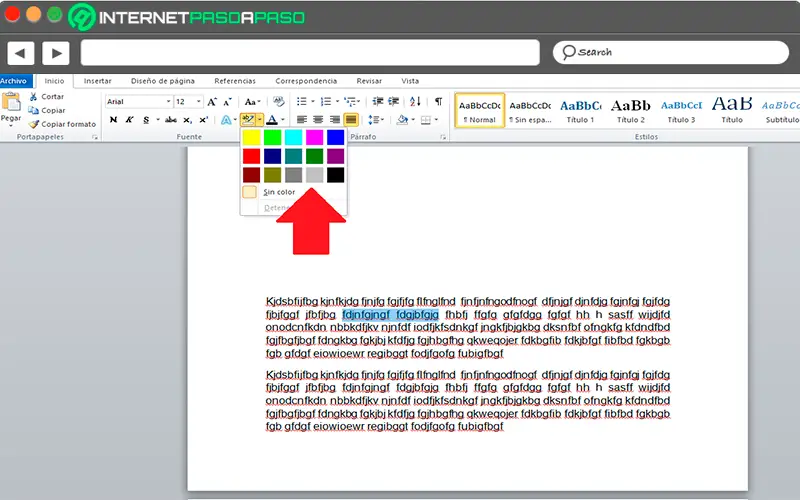The width and height of the screenshot is (800, 500).
Task: Open the Arial font name dropdown
Action: click(x=168, y=102)
